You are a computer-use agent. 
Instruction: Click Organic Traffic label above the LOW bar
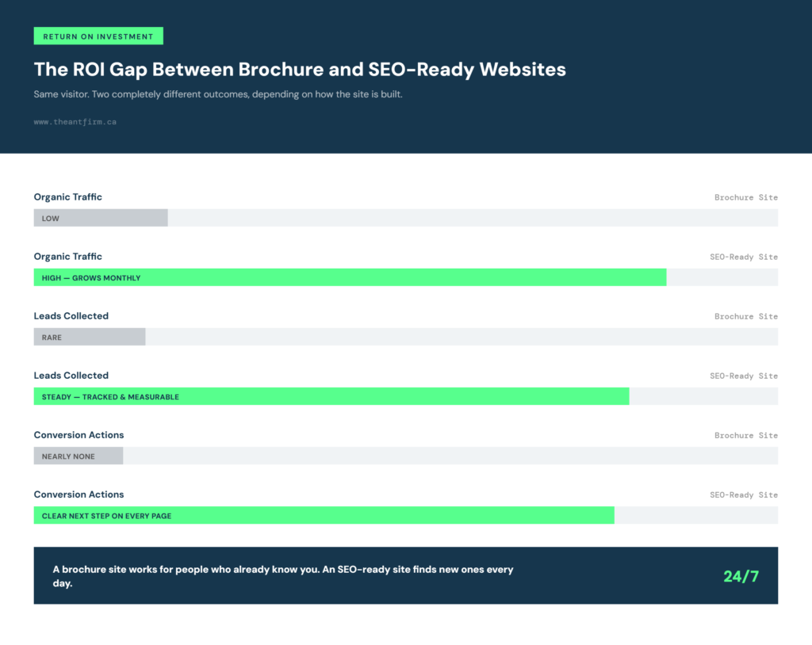pyautogui.click(x=68, y=197)
